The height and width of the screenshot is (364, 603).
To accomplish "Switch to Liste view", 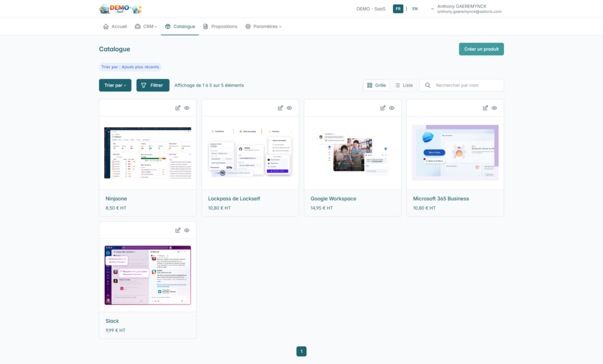I will click(x=403, y=85).
